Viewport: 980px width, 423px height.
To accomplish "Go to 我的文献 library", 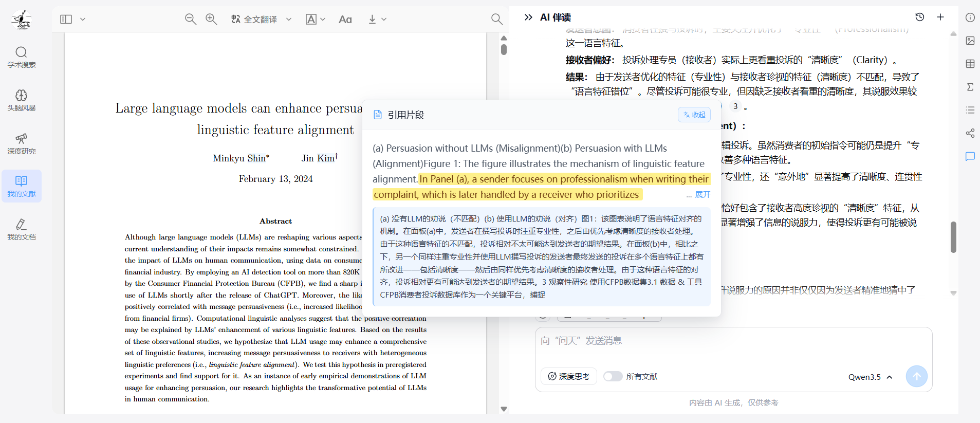I will click(x=22, y=186).
